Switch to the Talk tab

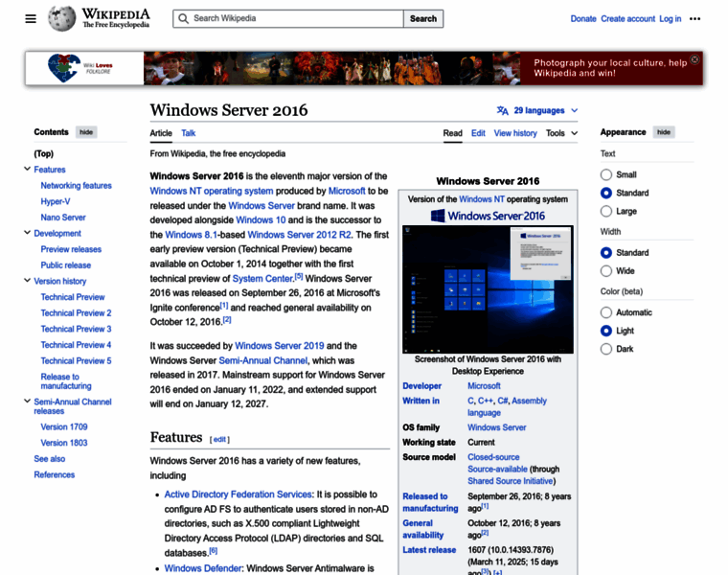(x=188, y=133)
